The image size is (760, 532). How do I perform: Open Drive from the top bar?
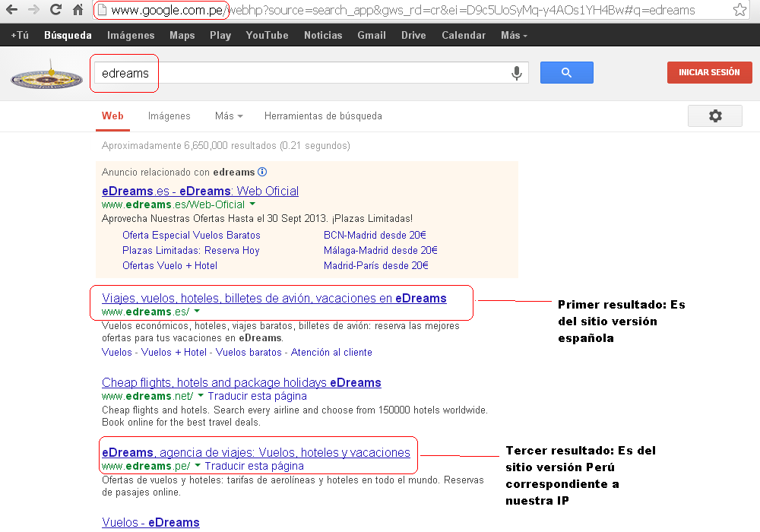click(x=413, y=36)
